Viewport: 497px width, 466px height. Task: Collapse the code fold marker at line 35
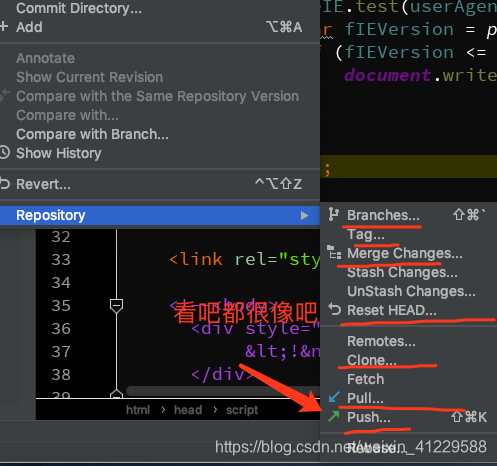(x=116, y=306)
